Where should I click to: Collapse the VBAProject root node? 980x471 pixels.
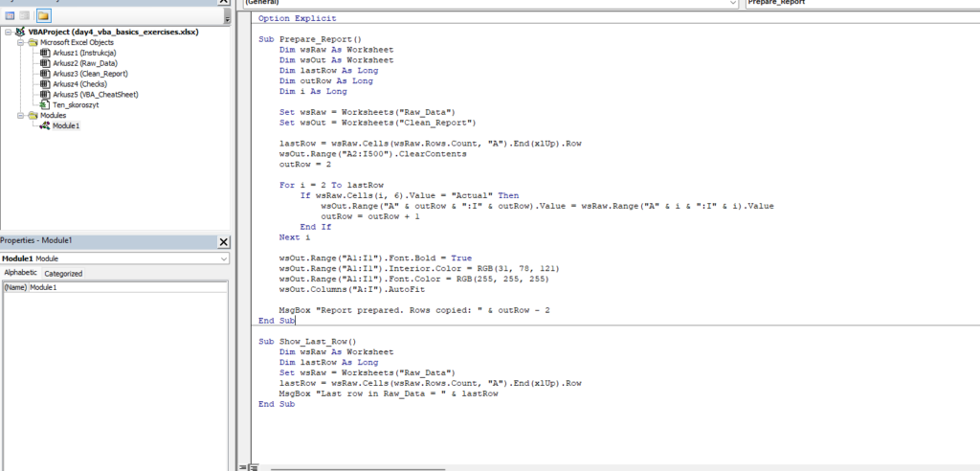coord(8,32)
